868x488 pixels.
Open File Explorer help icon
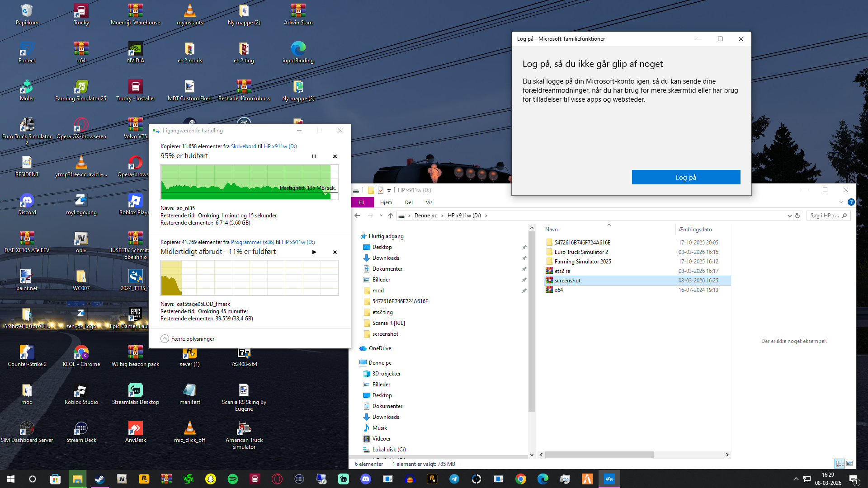851,202
